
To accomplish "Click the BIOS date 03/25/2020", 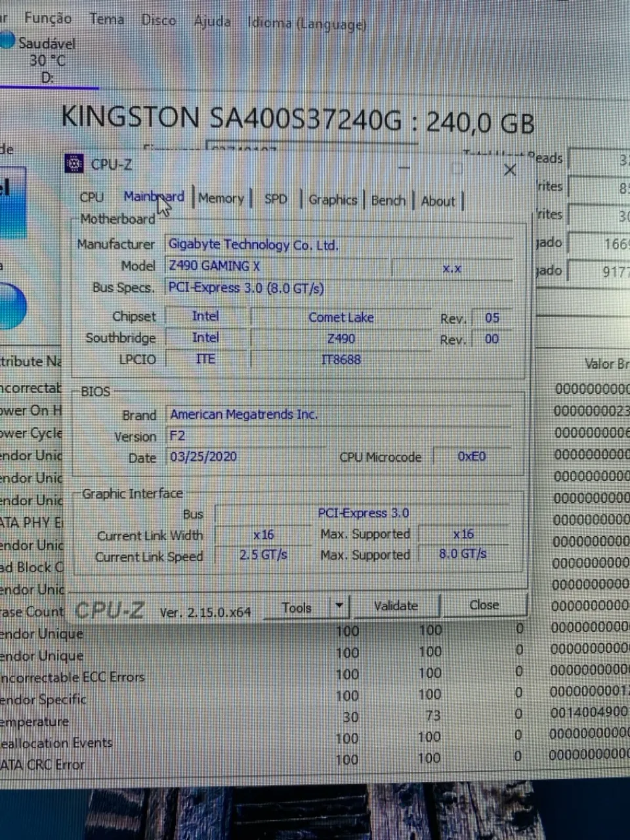I will (245, 457).
